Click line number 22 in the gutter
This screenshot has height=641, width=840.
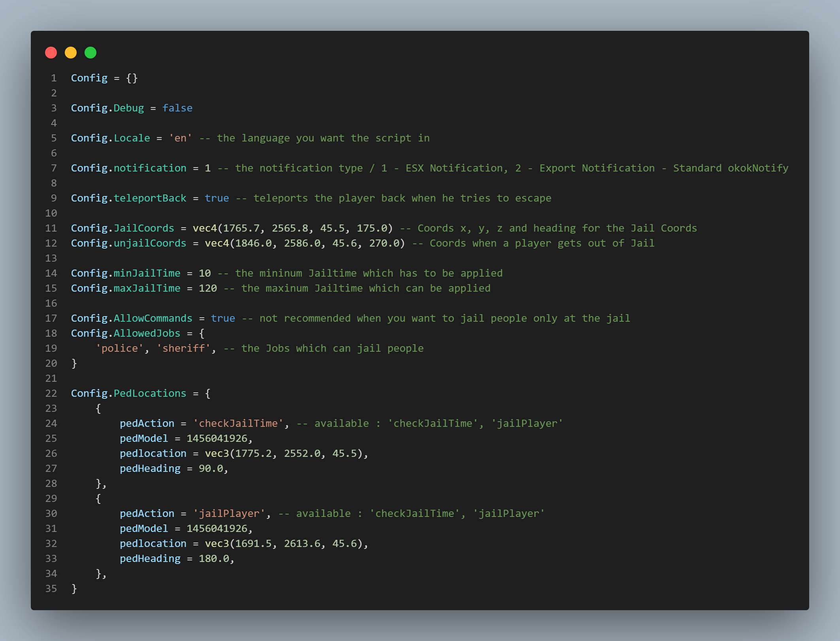pyautogui.click(x=51, y=394)
